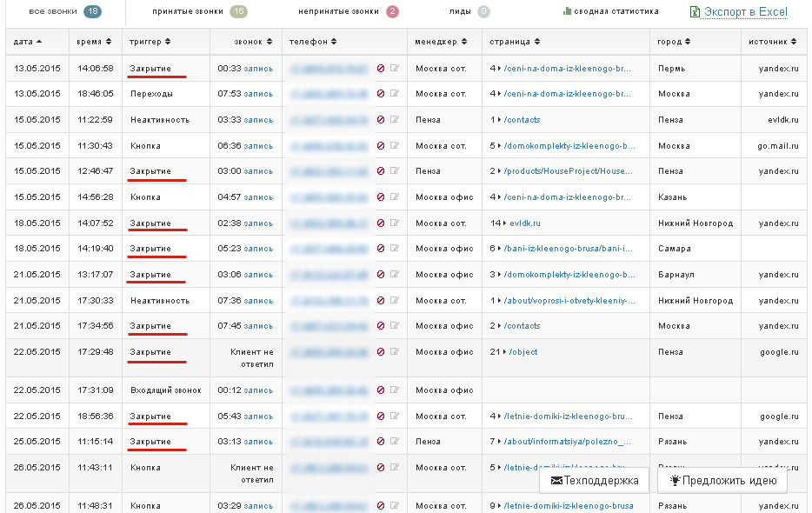The width and height of the screenshot is (812, 513).
Task: Edit note icon in 11:15:14 row
Action: [x=395, y=441]
